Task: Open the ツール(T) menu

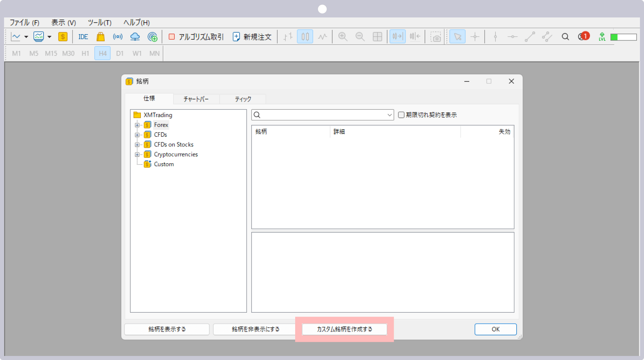Action: click(100, 22)
